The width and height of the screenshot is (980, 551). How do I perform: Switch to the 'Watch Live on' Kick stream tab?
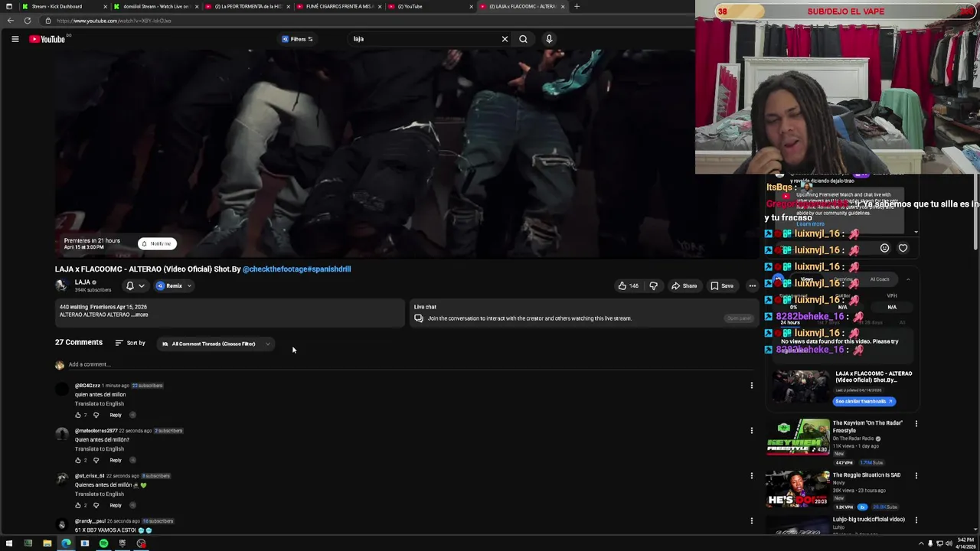coord(155,6)
